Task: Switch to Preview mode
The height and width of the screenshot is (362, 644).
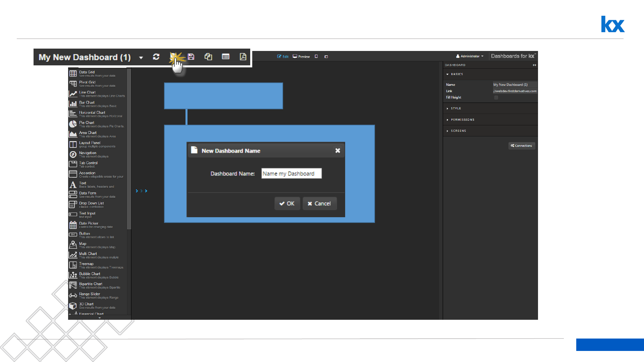Action: 301,56
